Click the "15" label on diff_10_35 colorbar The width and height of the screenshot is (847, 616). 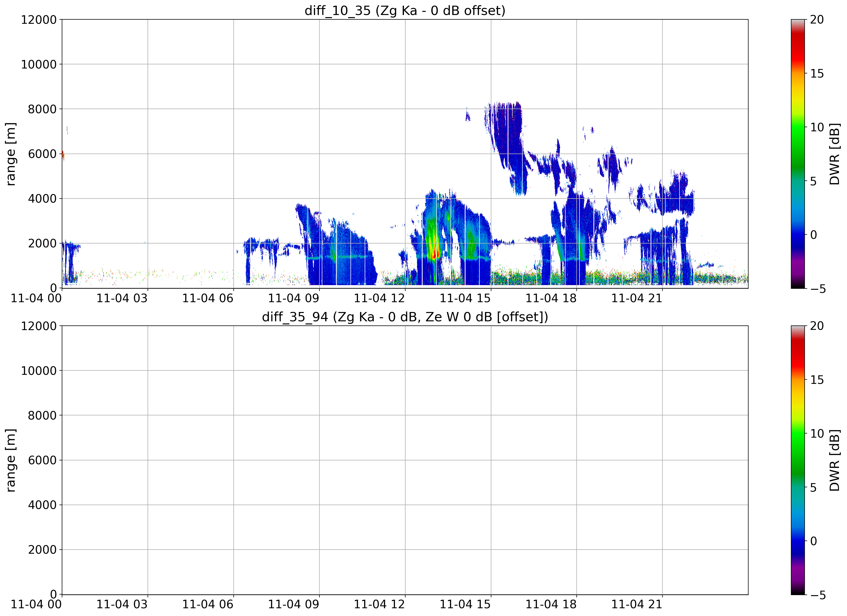[817, 74]
